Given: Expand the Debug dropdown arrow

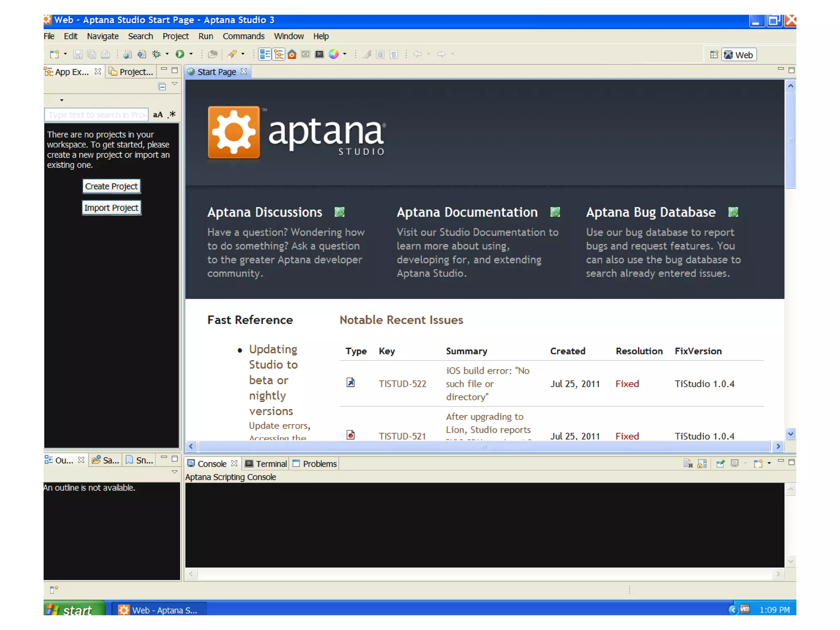Looking at the screenshot, I should click(x=167, y=54).
